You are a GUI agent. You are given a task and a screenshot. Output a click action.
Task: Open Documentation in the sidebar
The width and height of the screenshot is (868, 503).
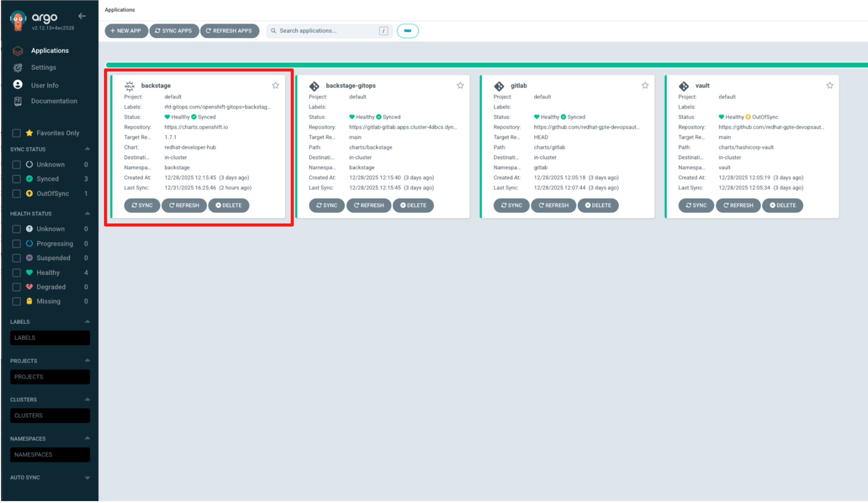pyautogui.click(x=54, y=101)
